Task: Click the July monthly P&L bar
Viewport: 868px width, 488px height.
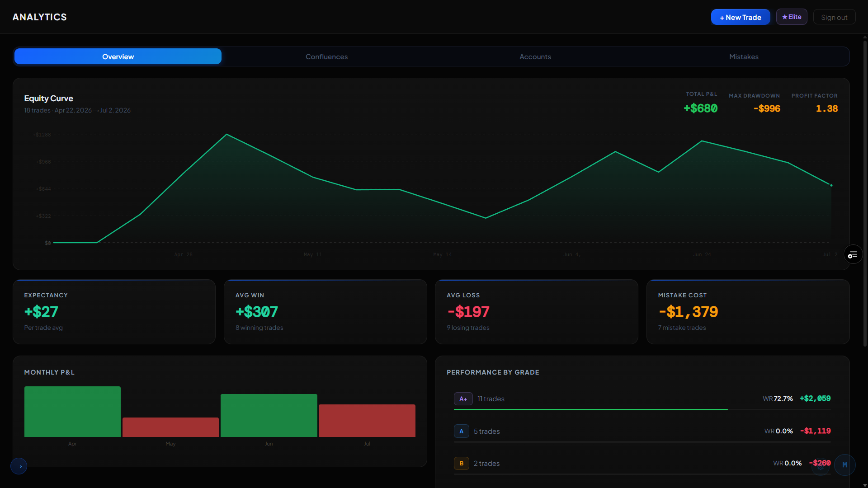Action: pyautogui.click(x=367, y=421)
